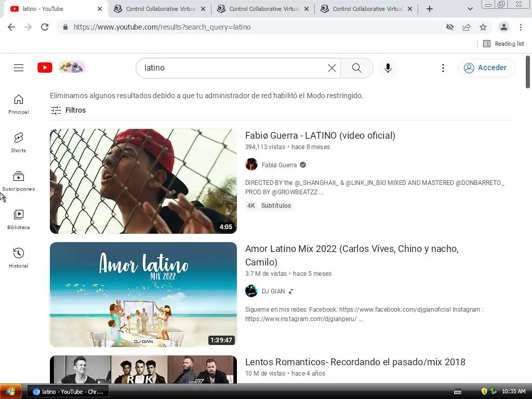Open a new browser tab

tap(430, 9)
